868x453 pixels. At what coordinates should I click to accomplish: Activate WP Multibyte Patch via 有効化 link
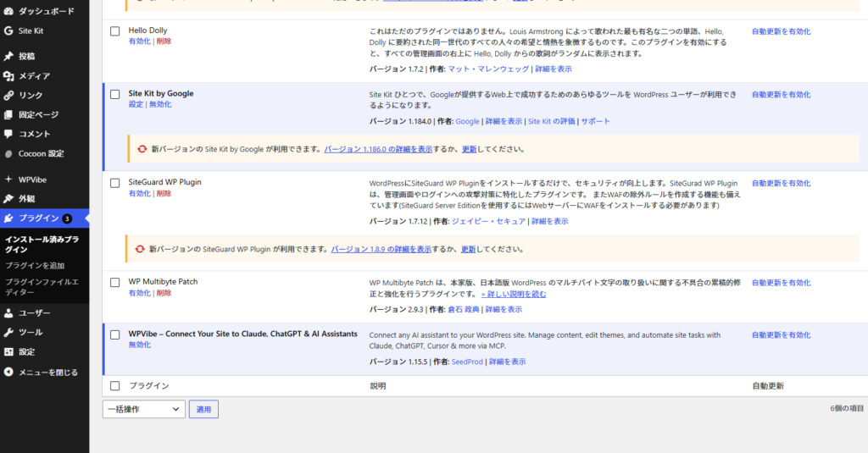click(x=140, y=293)
